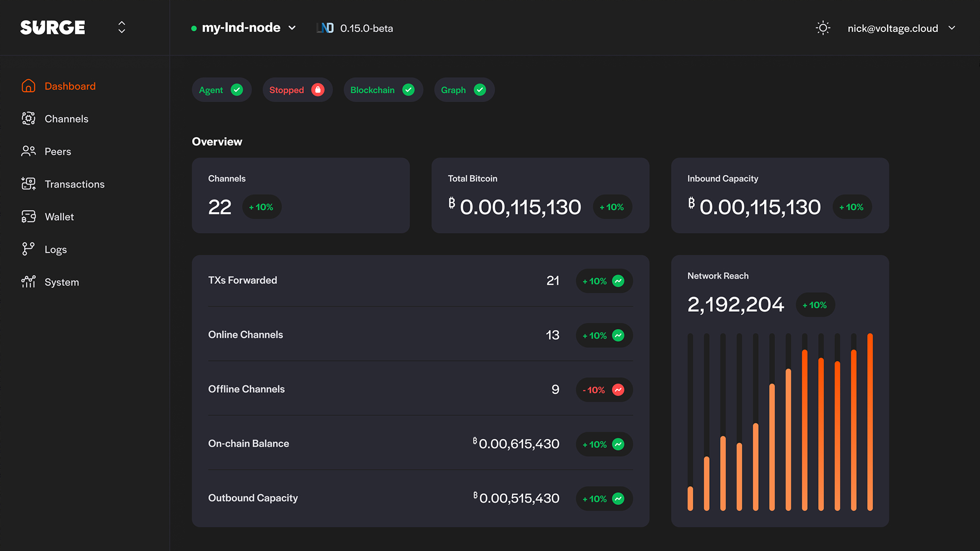Click the tallest Network Reach bar
This screenshot has height=551, width=980.
pos(870,422)
